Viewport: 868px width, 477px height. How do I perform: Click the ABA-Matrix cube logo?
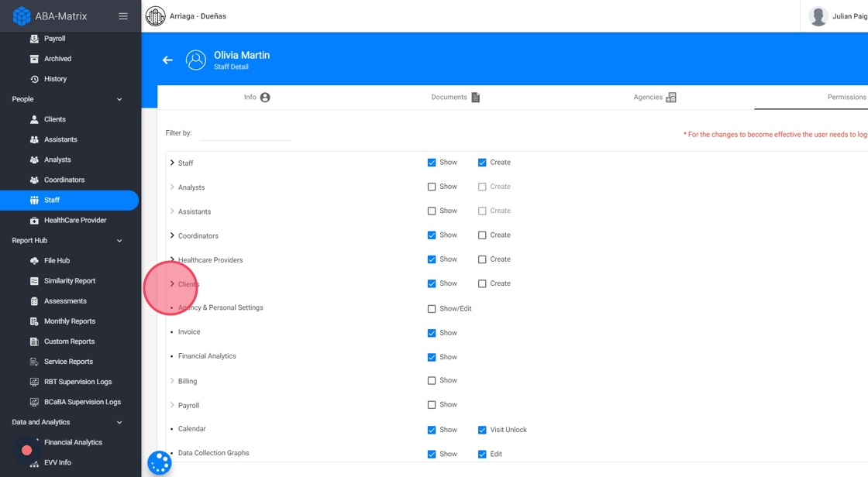22,16
